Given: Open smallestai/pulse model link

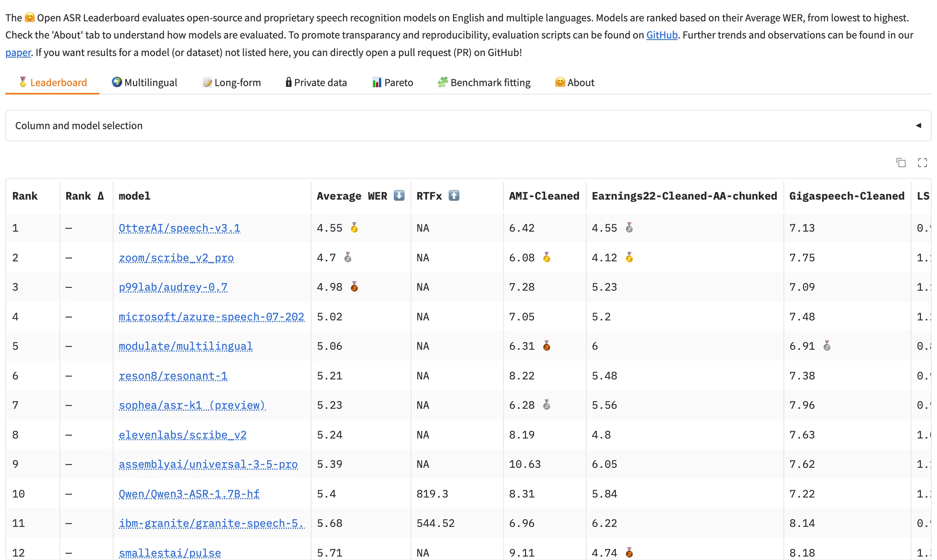Looking at the screenshot, I should pos(170,553).
